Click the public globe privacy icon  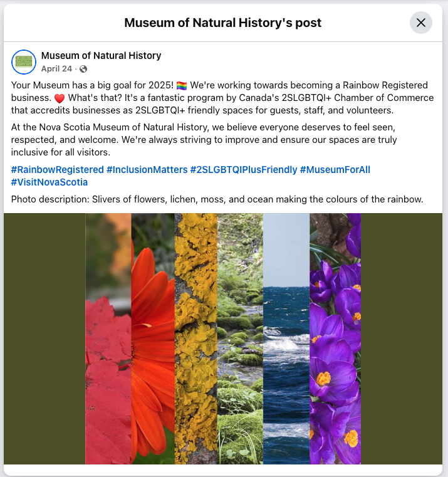coord(83,70)
